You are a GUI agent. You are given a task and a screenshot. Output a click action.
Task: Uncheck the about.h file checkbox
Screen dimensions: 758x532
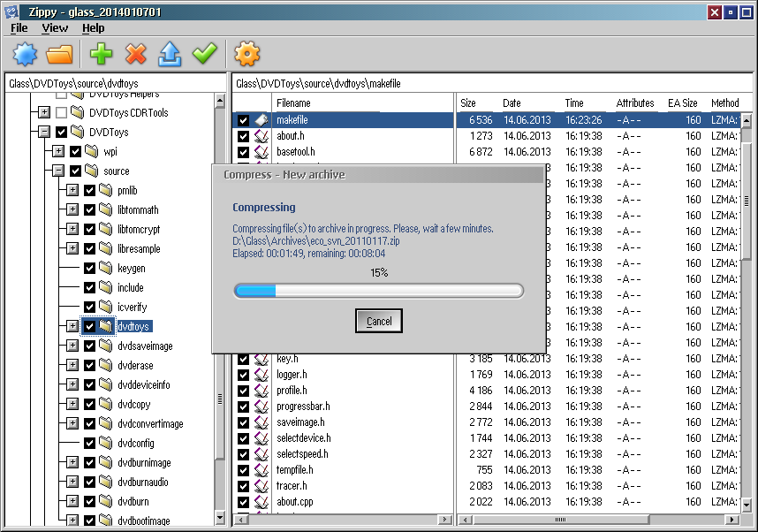(243, 136)
